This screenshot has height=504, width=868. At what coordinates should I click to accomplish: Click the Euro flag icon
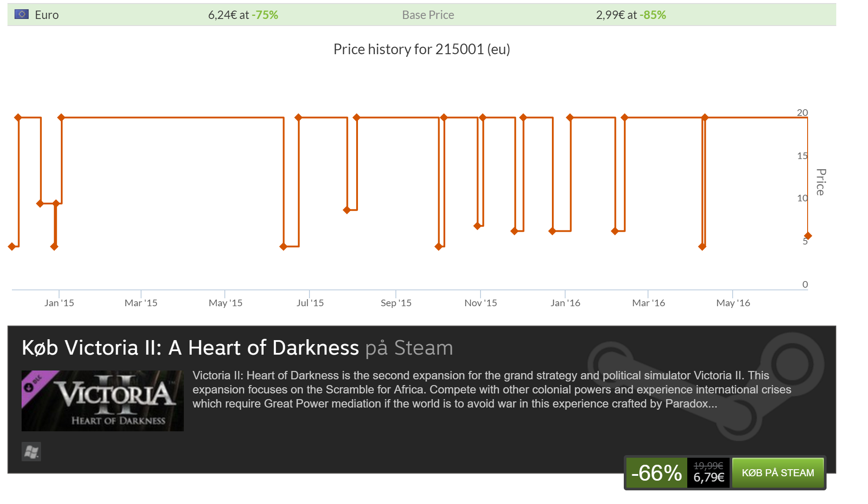pyautogui.click(x=22, y=15)
